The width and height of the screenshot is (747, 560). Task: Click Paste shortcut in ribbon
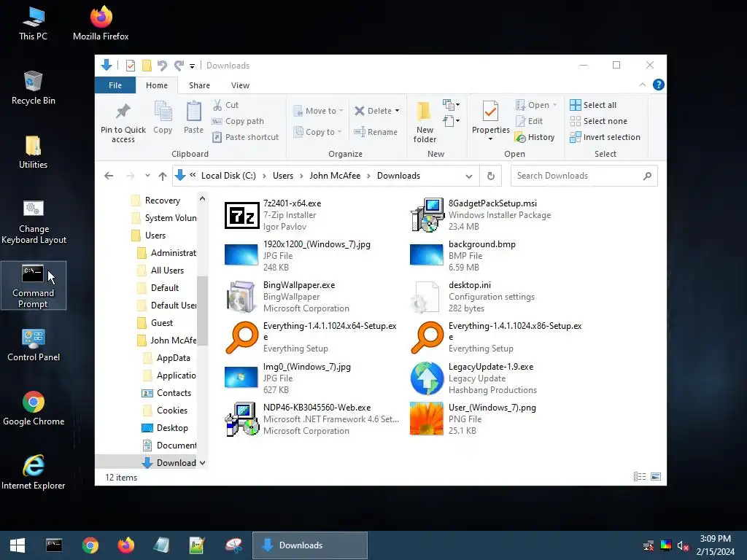[x=245, y=137]
